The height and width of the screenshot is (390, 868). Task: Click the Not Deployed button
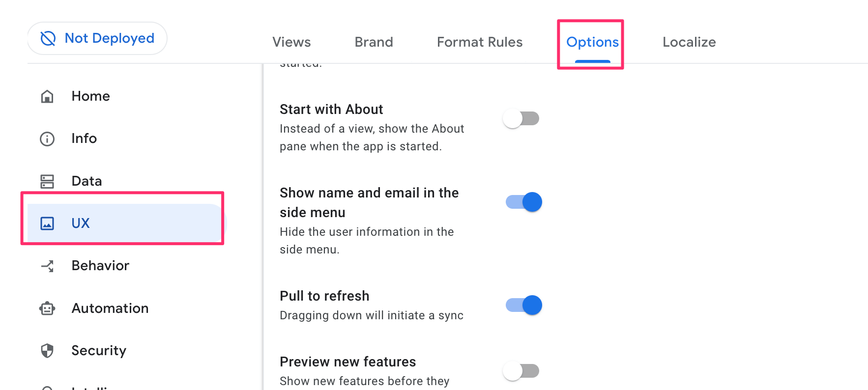[x=97, y=38]
